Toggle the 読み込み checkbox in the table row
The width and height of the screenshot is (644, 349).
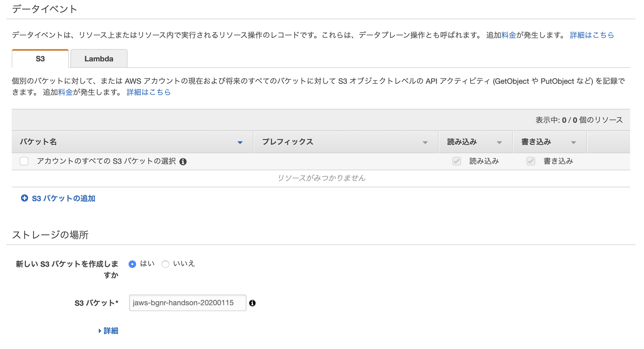pos(456,161)
